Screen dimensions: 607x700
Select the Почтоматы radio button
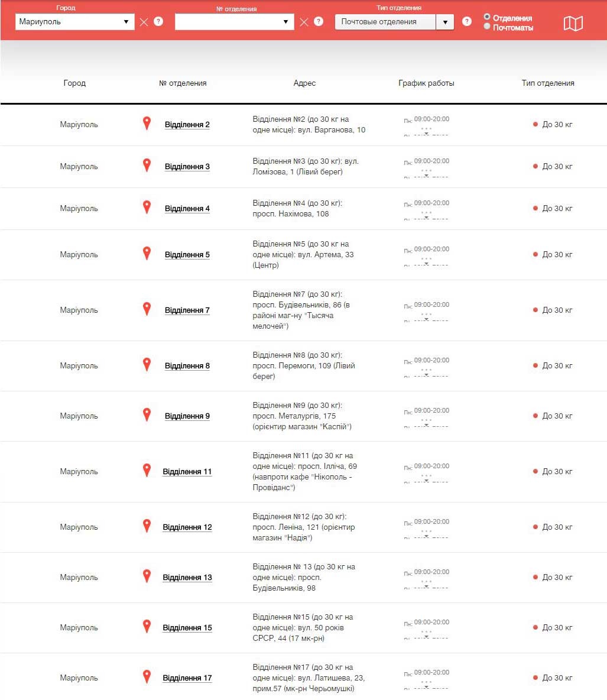pos(487,27)
